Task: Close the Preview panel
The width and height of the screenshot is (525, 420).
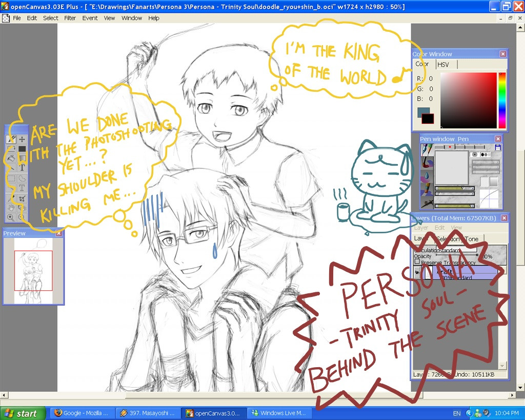Action: [x=59, y=233]
